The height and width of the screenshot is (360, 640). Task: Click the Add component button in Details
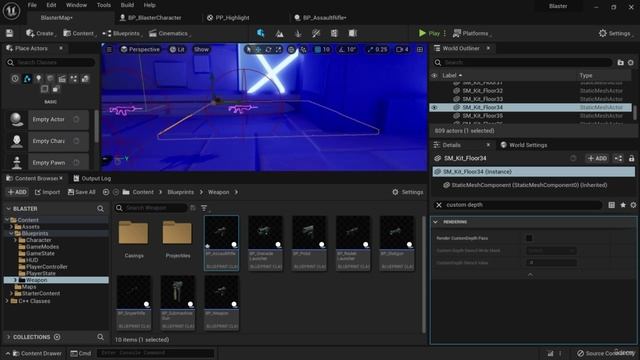point(597,158)
